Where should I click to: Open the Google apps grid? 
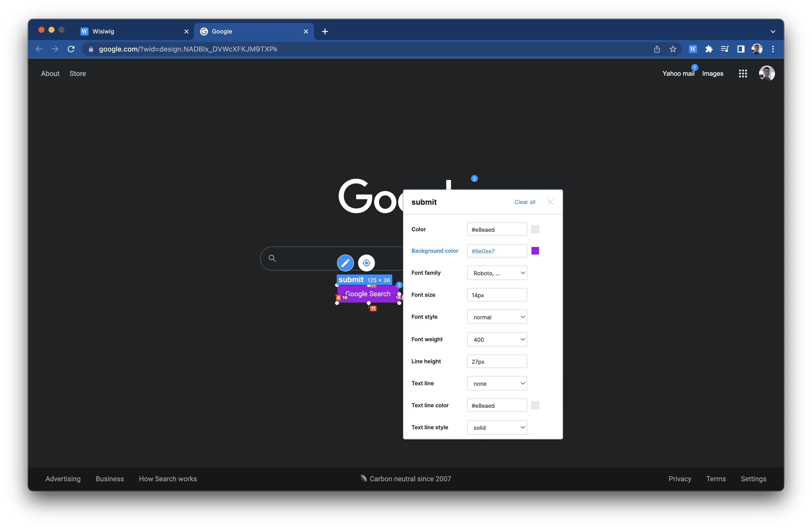coord(743,74)
